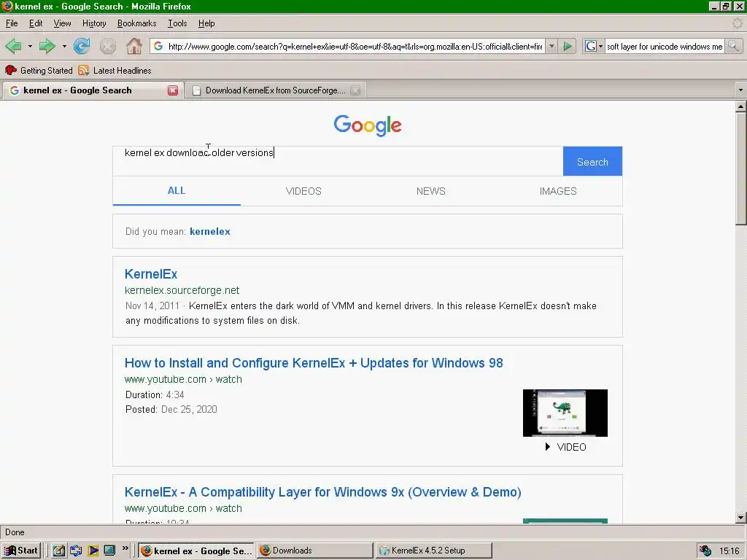Click the Google logo on the page

368,125
